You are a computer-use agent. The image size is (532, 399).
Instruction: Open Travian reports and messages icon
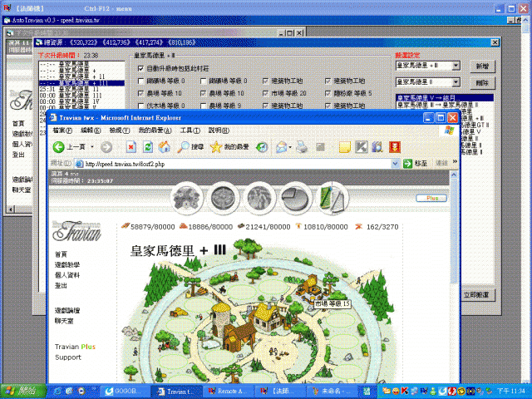click(332, 198)
